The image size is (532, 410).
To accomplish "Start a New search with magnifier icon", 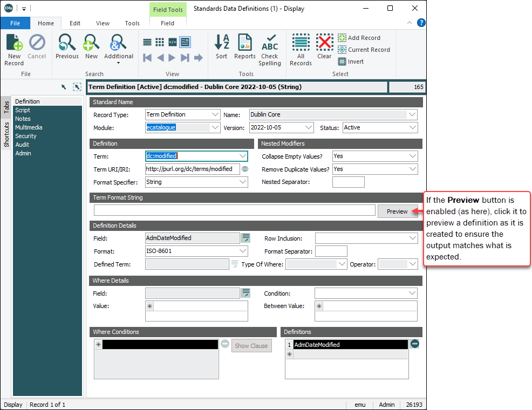I will 91,46.
